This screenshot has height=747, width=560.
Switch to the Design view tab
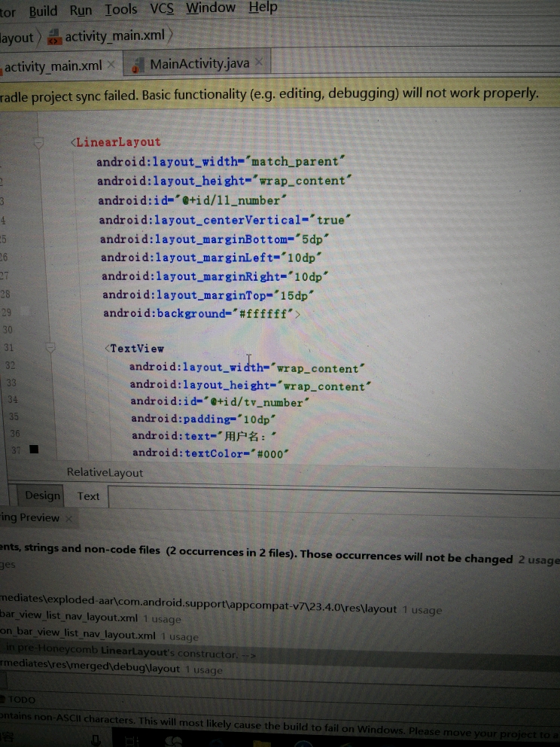pos(42,495)
